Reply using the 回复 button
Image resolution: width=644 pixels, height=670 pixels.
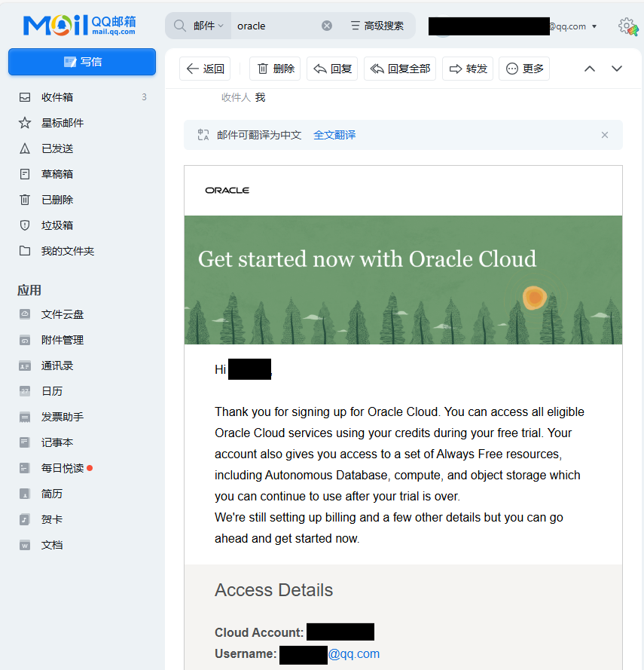(x=332, y=69)
